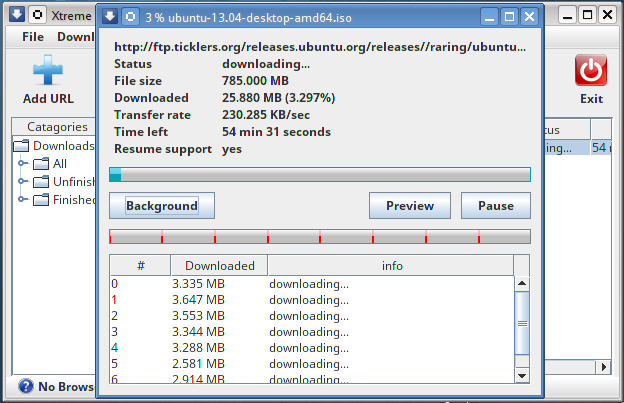Minimize the Xtreme main window
The height and width of the screenshot is (403, 624).
coord(567,15)
